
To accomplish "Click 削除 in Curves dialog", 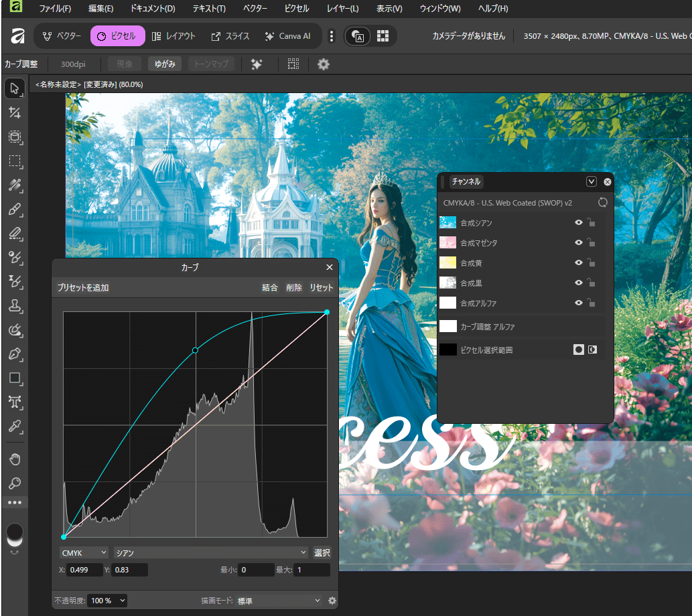I will pos(294,287).
